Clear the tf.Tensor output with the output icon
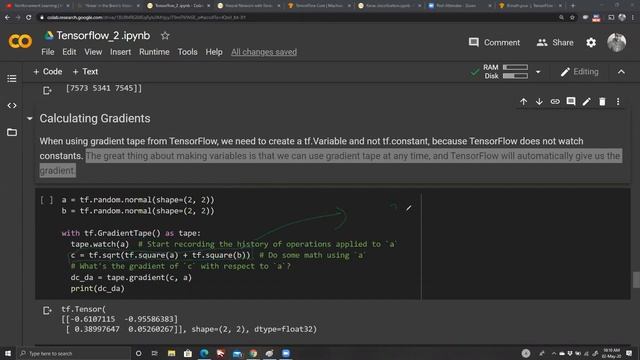 (47, 311)
